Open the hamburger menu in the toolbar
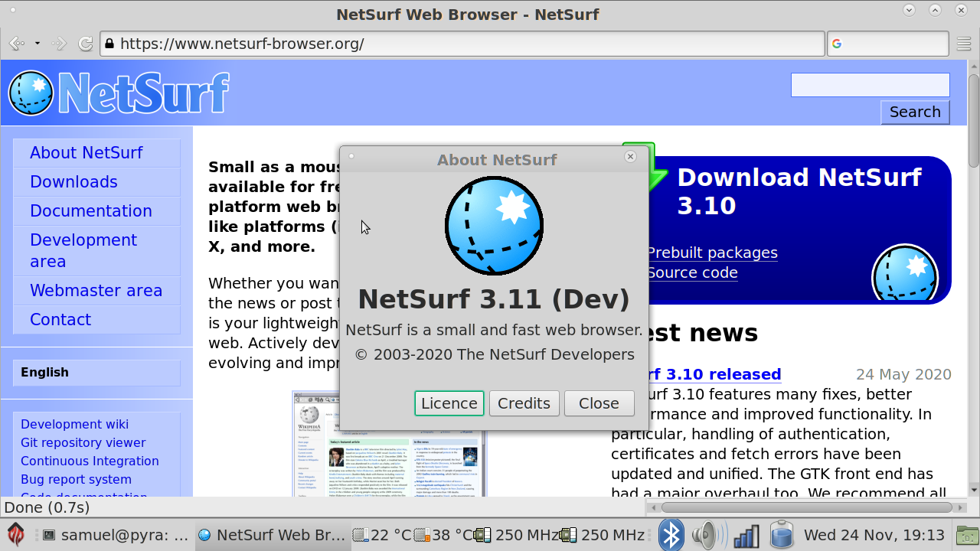 pyautogui.click(x=963, y=44)
